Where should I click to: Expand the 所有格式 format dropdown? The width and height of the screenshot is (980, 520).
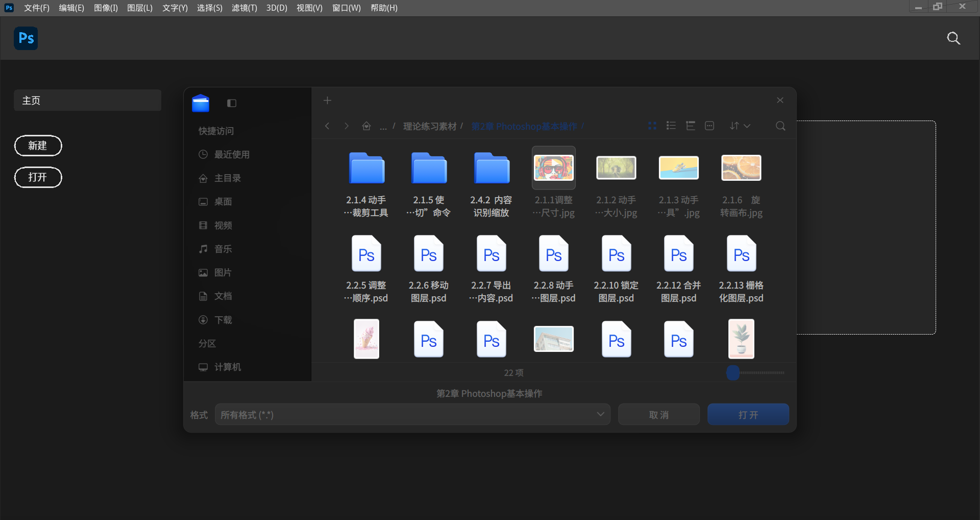click(x=412, y=414)
